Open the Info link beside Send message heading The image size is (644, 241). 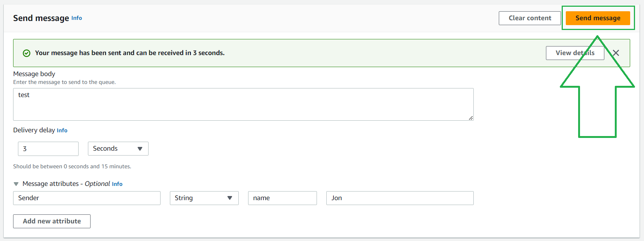[x=76, y=18]
